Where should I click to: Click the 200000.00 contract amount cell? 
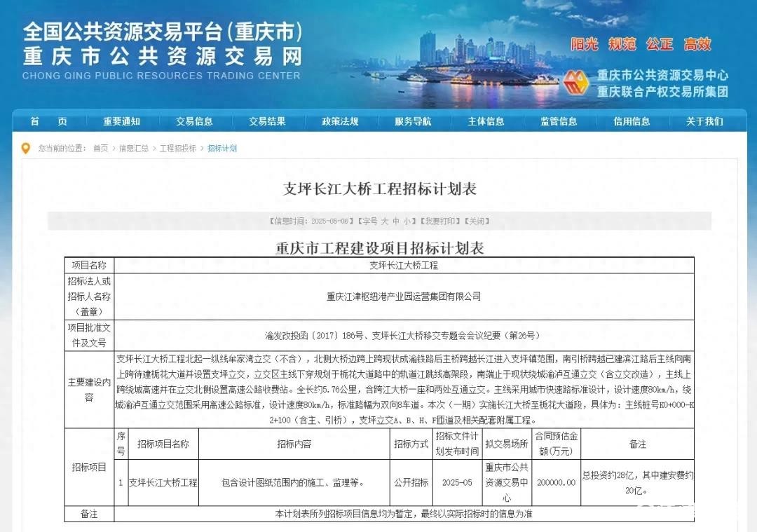(556, 482)
